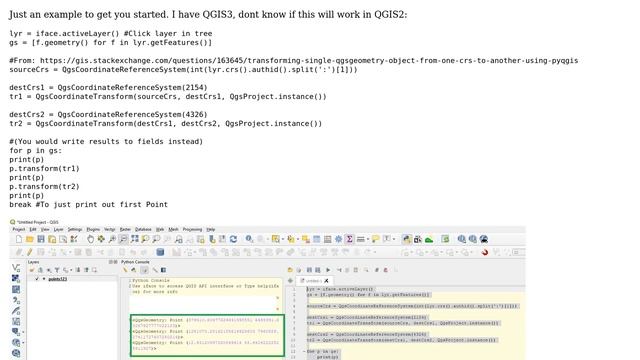Click Save As icon in QGIS toolbar
Viewport: 640px width, 360px height.
tap(52, 239)
